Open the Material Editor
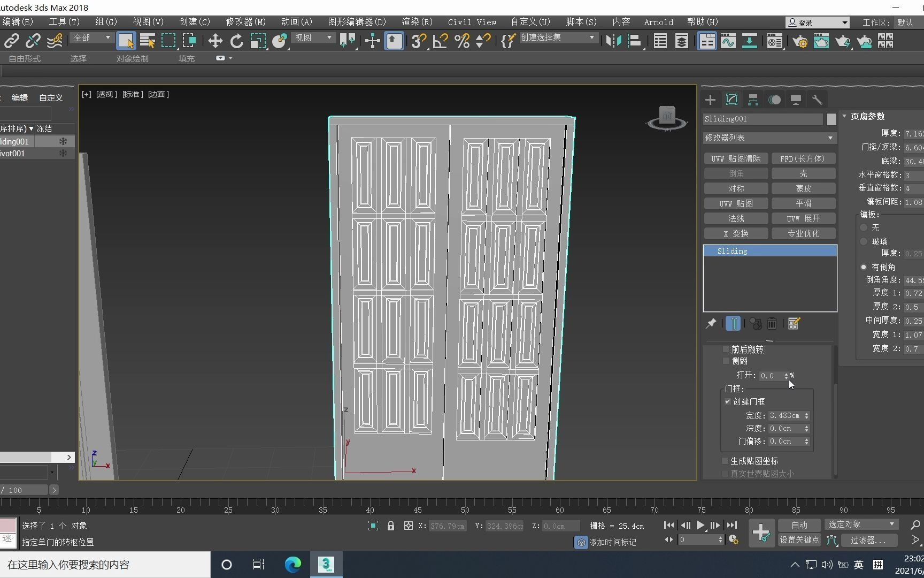The width and height of the screenshot is (924, 578). tap(774, 41)
